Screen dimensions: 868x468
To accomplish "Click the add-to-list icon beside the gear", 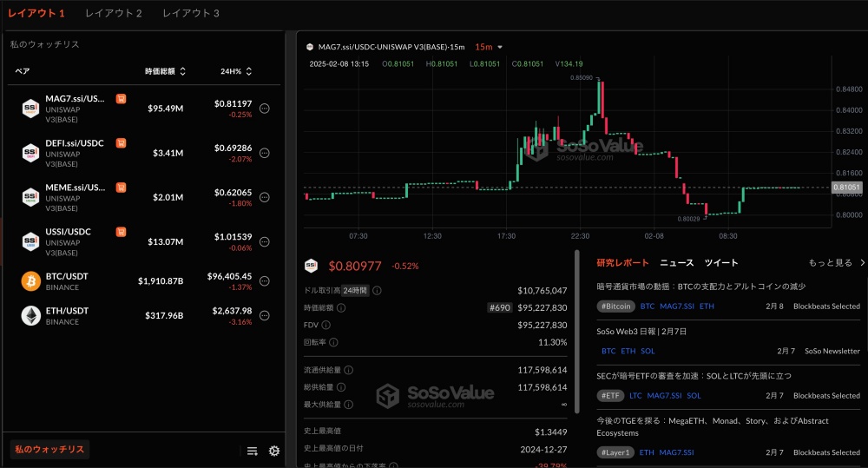I will coord(253,451).
